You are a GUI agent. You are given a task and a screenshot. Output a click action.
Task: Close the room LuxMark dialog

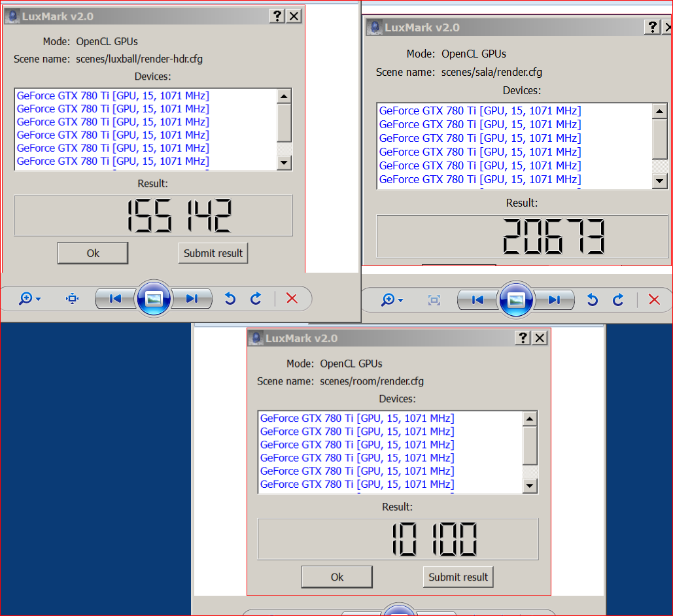pyautogui.click(x=540, y=338)
